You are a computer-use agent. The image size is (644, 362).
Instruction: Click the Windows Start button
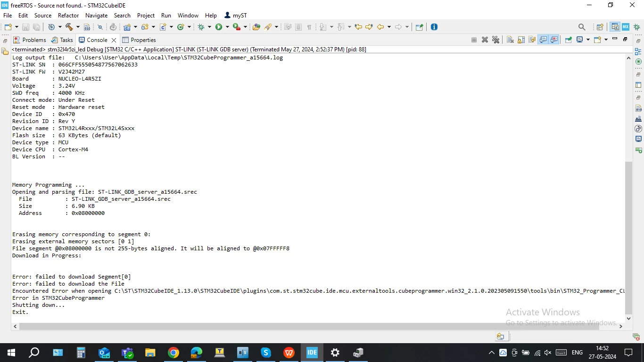(x=11, y=353)
